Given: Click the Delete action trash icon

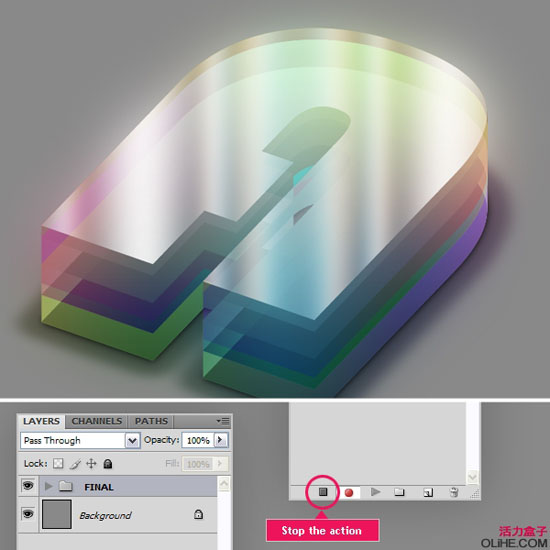Looking at the screenshot, I should point(454,492).
